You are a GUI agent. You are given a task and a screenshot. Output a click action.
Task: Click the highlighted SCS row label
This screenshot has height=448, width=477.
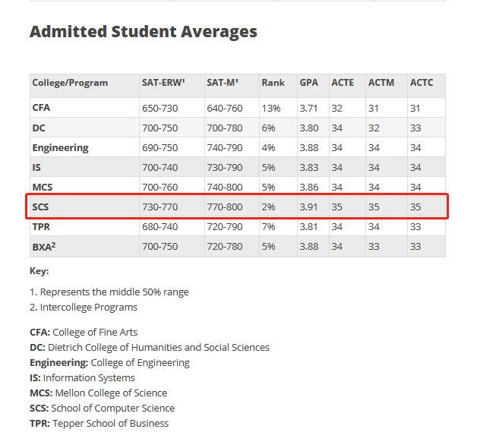pyautogui.click(x=40, y=207)
